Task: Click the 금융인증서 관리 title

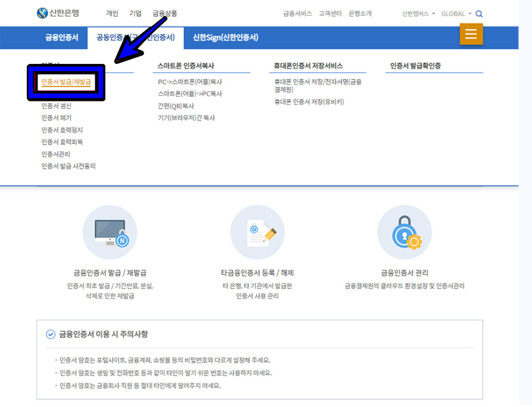Action: click(x=404, y=273)
